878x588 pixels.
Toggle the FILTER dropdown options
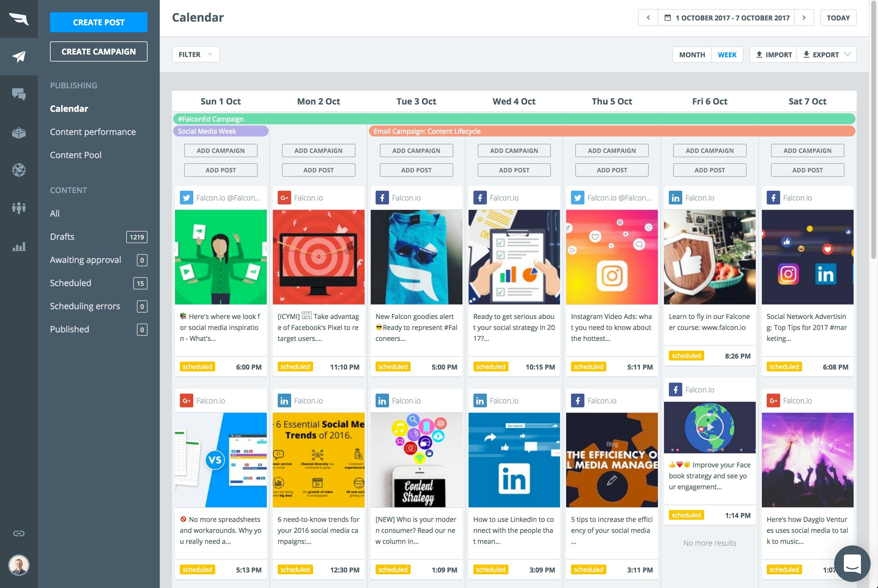pos(195,54)
